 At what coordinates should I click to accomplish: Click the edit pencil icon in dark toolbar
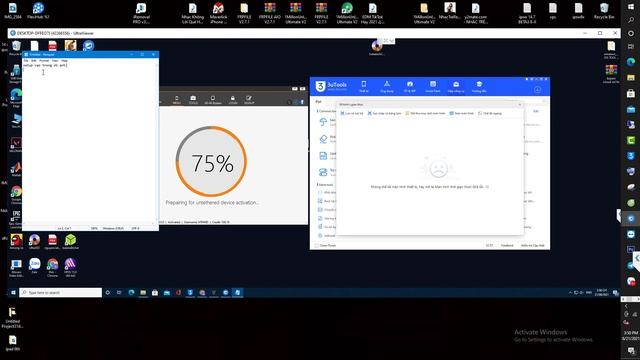click(x=249, y=100)
